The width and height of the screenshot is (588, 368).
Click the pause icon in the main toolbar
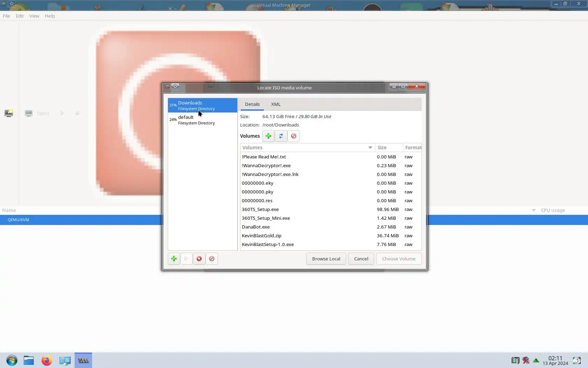tap(77, 113)
